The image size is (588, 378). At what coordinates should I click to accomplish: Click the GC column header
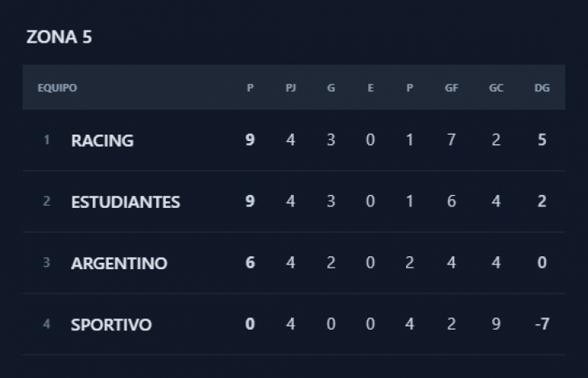coord(496,88)
